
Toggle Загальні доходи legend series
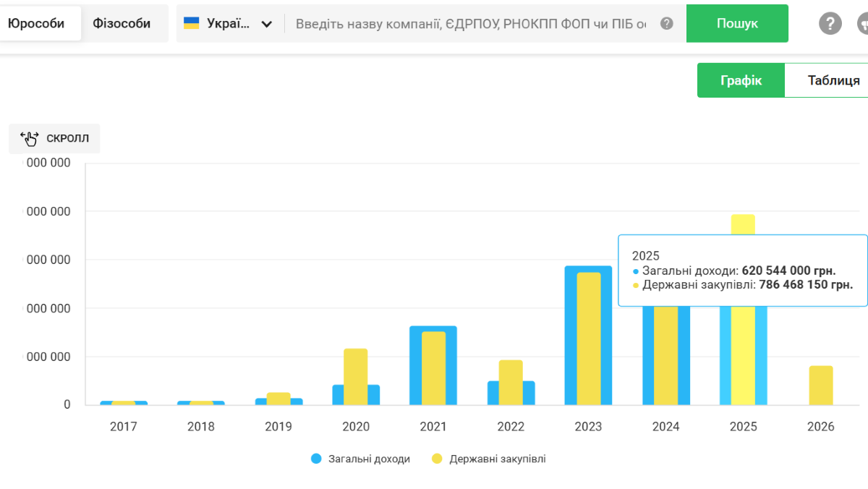(x=360, y=459)
